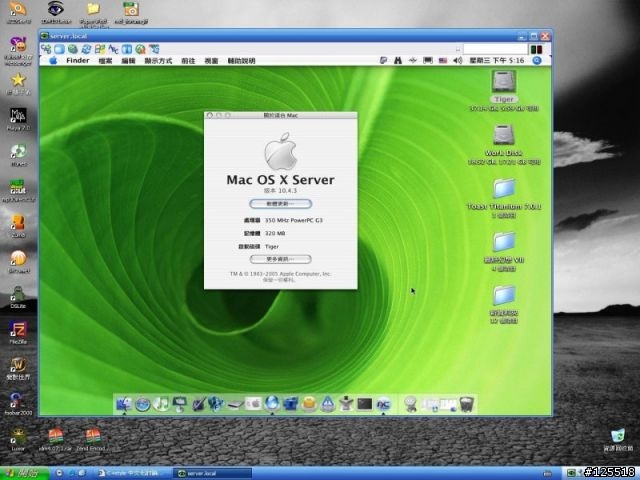Click the '320 MB' memory value
This screenshot has width=640, height=480.
(x=275, y=233)
